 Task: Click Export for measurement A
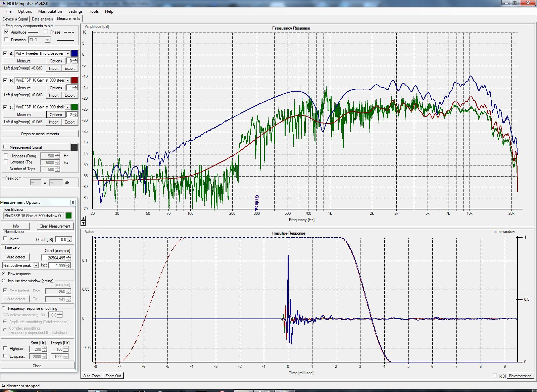click(x=69, y=68)
